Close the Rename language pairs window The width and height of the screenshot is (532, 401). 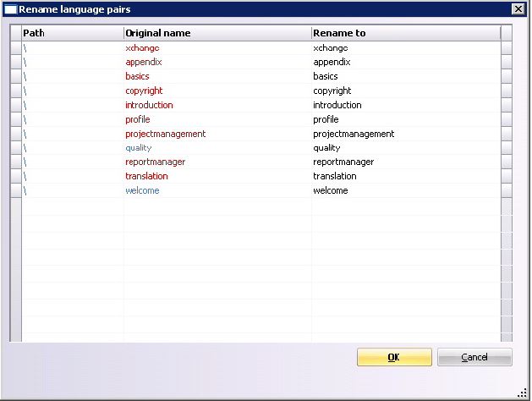point(518,9)
